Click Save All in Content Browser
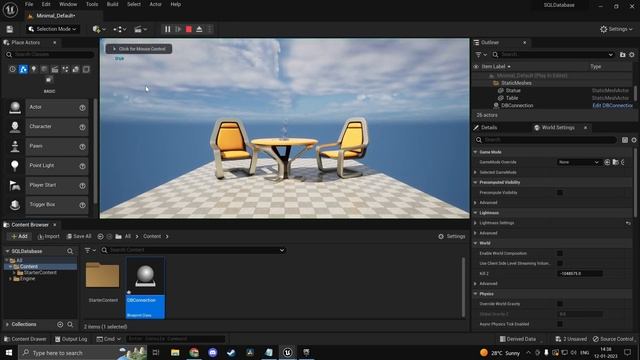 [79, 236]
